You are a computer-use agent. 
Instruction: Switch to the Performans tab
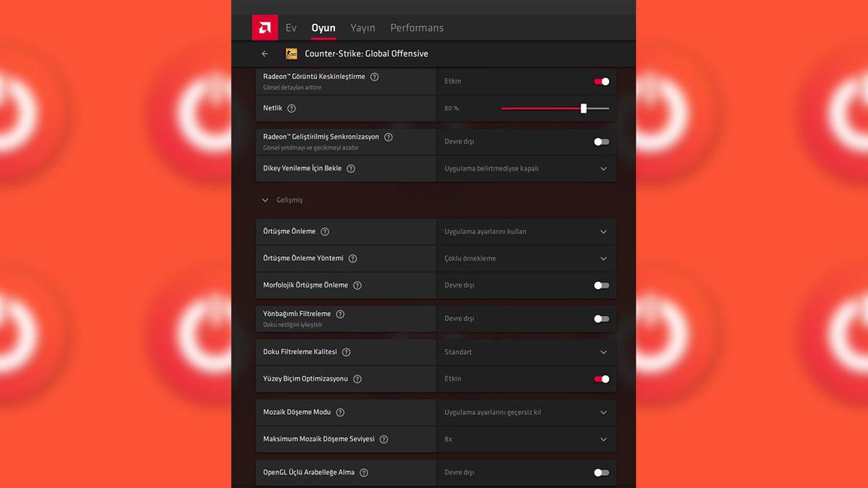(417, 27)
